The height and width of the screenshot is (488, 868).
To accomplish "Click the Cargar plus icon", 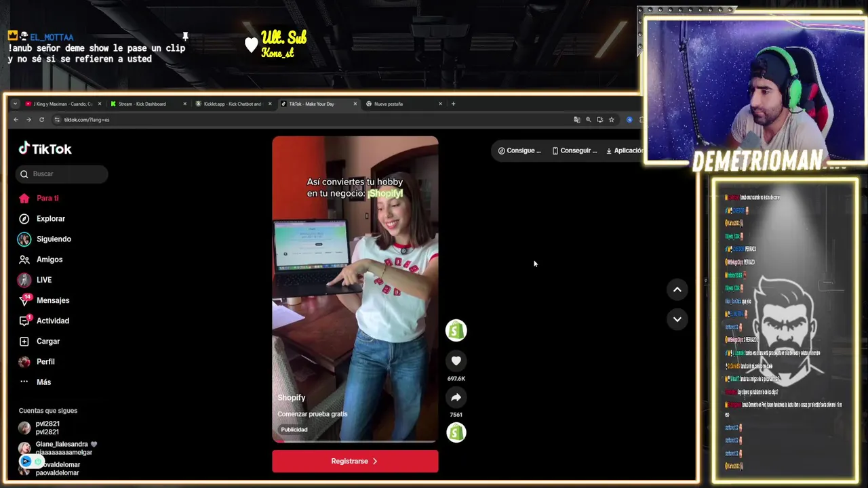I will pyautogui.click(x=24, y=341).
